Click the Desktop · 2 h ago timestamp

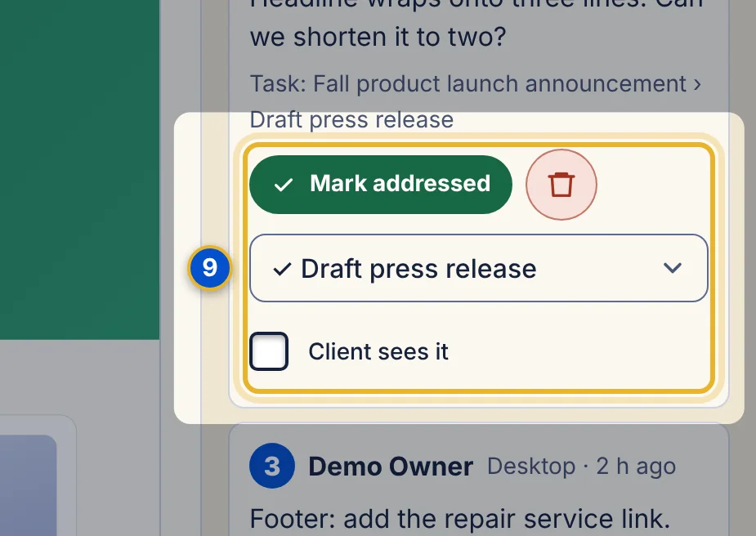pos(581,466)
